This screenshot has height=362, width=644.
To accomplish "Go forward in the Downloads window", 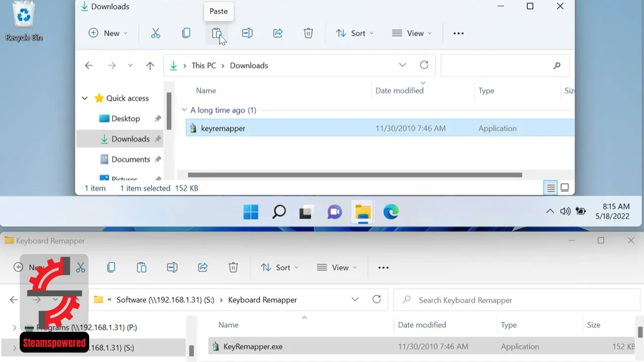I will tap(112, 65).
